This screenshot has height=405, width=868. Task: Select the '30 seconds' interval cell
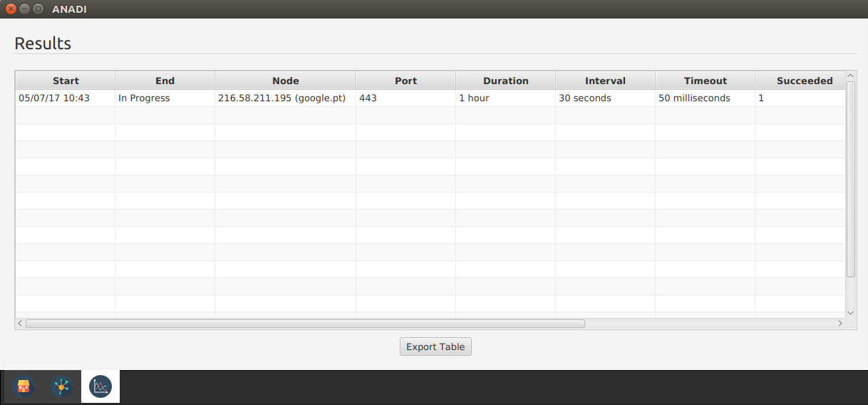(x=606, y=98)
